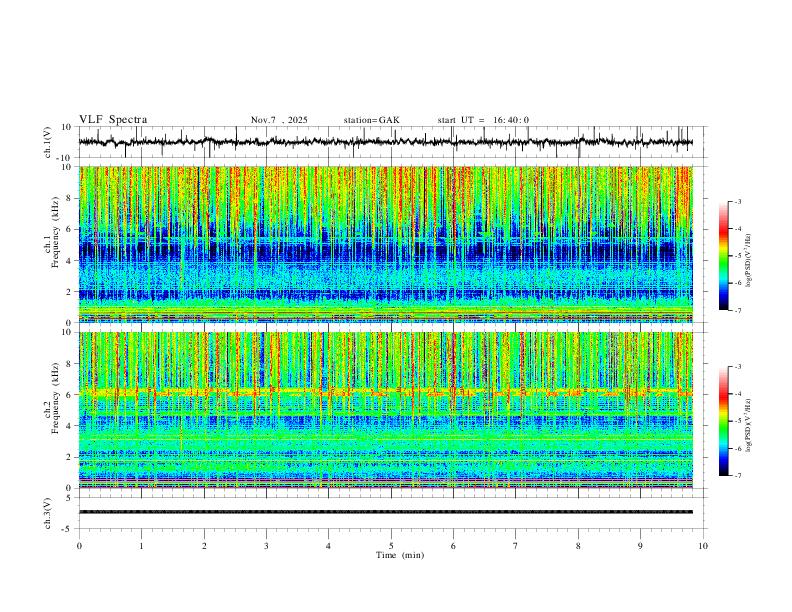Click the time axis tick label "6"
The height and width of the screenshot is (612, 792).
click(453, 546)
